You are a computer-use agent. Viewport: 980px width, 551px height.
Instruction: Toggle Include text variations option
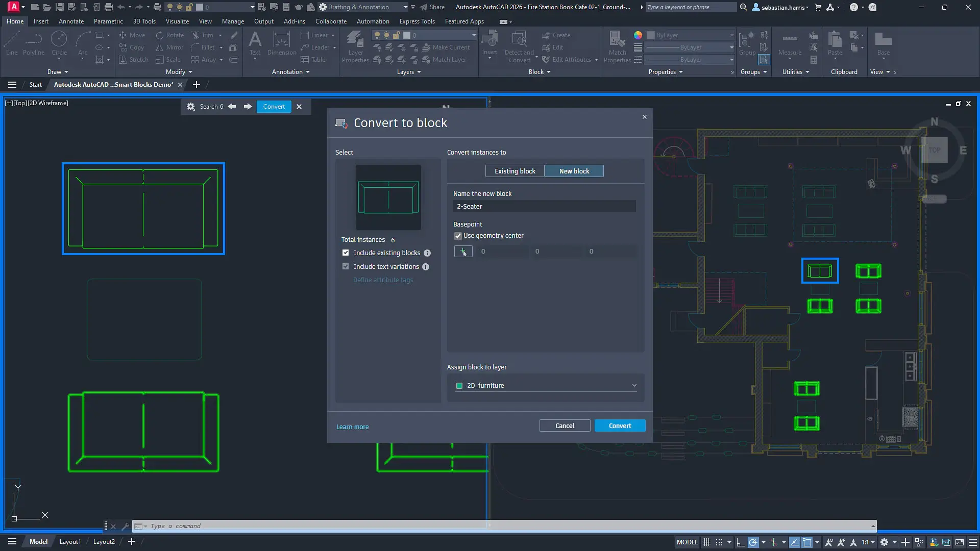pyautogui.click(x=346, y=266)
